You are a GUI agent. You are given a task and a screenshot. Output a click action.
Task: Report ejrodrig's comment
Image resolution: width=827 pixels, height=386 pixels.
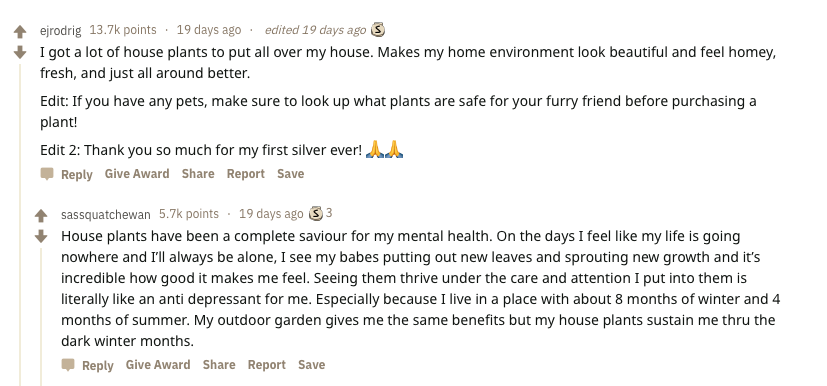coord(246,173)
